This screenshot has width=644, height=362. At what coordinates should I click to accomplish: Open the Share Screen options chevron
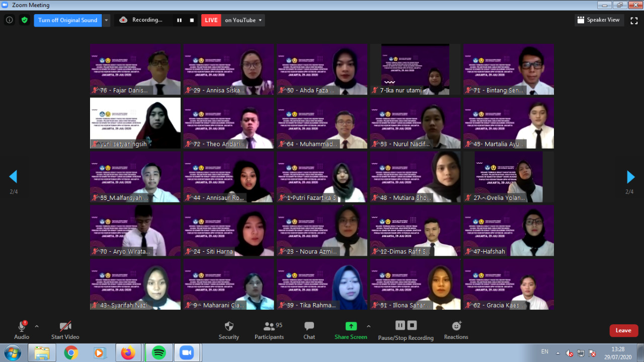[368, 326]
